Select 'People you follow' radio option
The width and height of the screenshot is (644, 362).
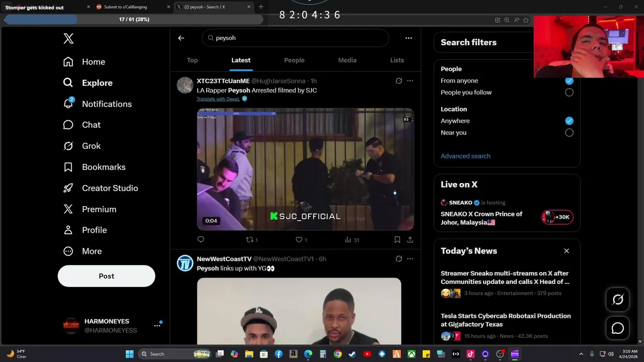pyautogui.click(x=569, y=93)
